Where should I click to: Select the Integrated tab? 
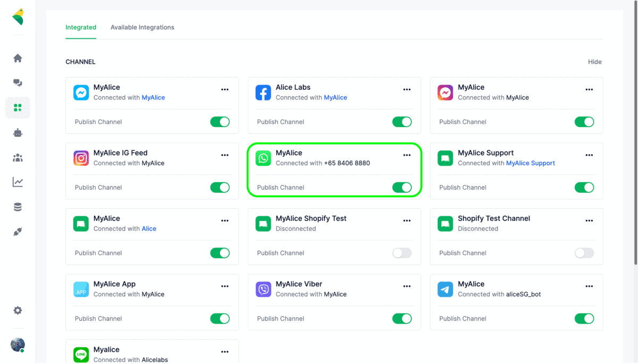pos(81,27)
